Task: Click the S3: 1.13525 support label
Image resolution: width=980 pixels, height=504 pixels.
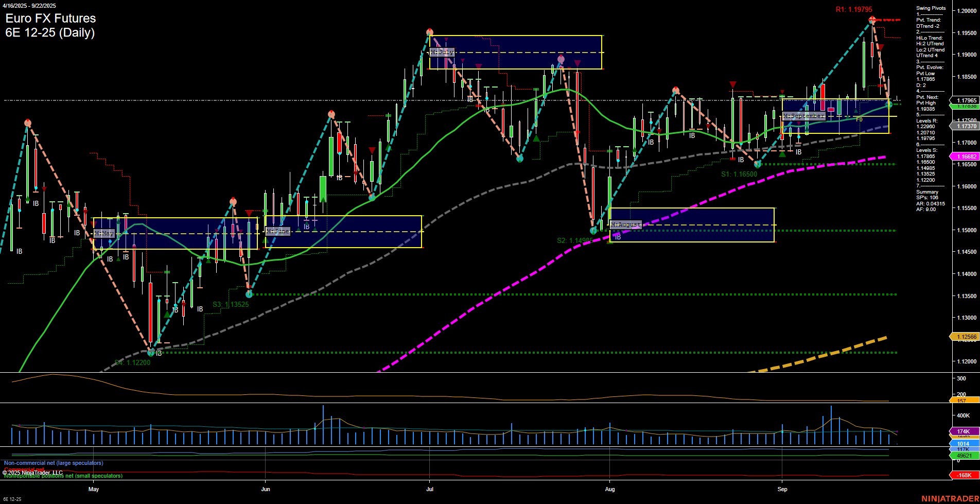Action: point(230,304)
